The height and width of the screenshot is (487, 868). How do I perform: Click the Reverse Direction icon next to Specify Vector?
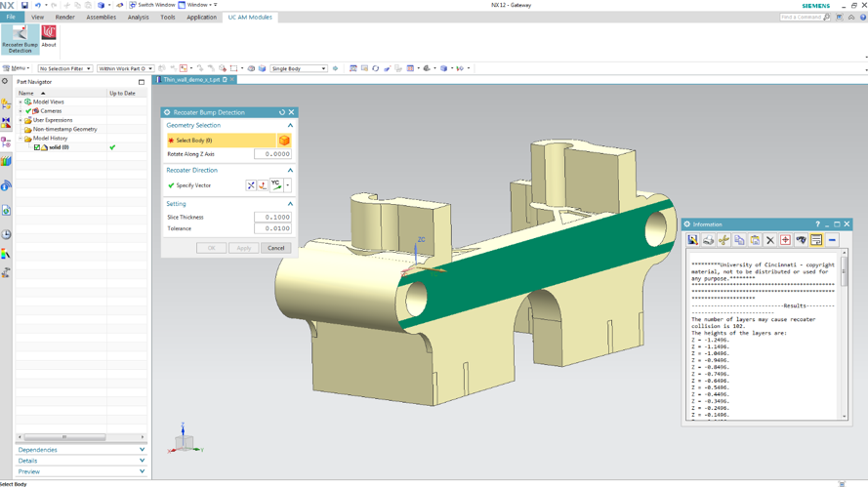click(251, 185)
